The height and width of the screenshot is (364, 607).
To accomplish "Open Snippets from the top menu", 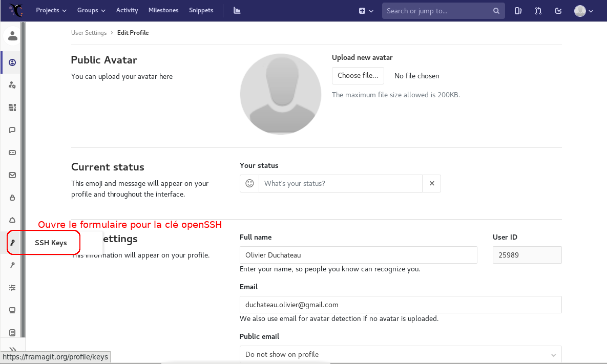I will click(201, 10).
